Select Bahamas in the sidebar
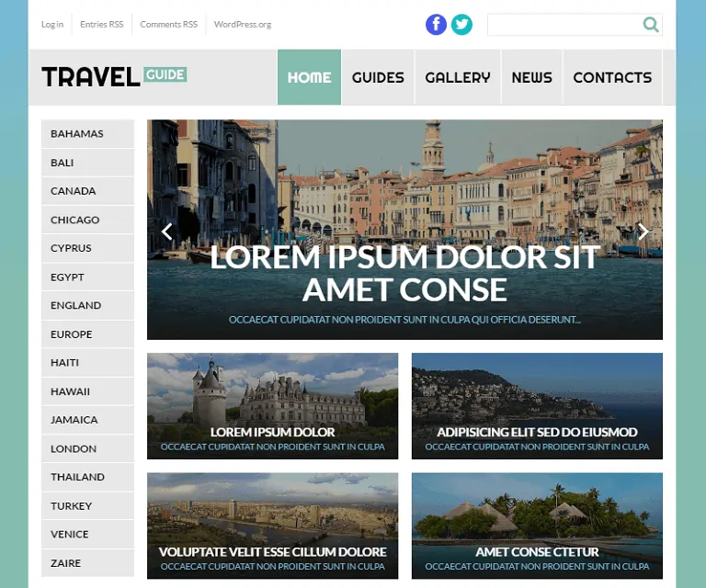Viewport: 706px width, 588px height. (88, 133)
